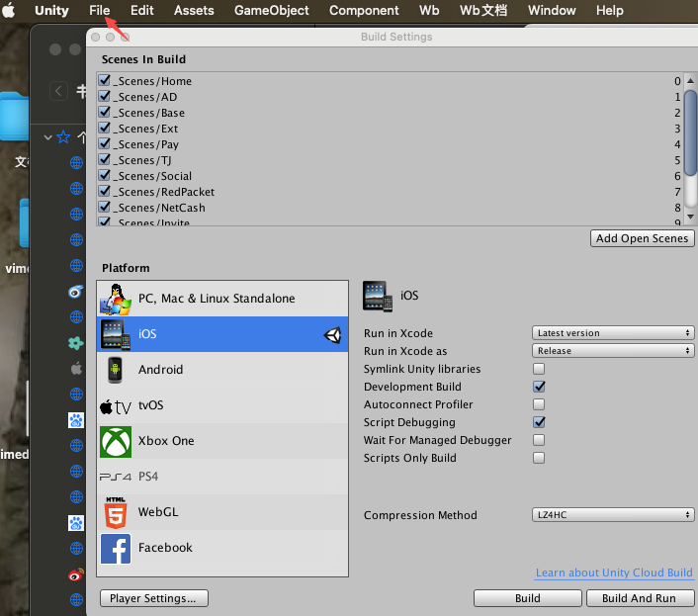Select the _Scenes/Social scene row
This screenshot has width=698, height=616.
390,176
